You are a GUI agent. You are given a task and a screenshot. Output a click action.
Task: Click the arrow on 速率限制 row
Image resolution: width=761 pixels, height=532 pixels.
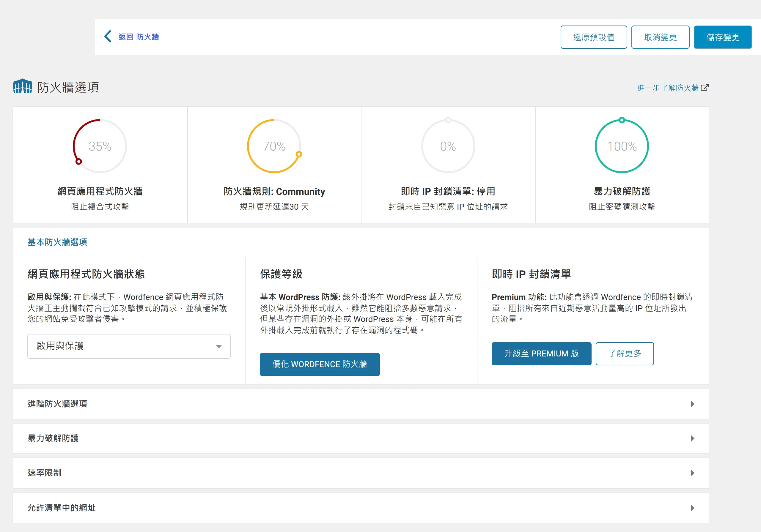tap(692, 473)
